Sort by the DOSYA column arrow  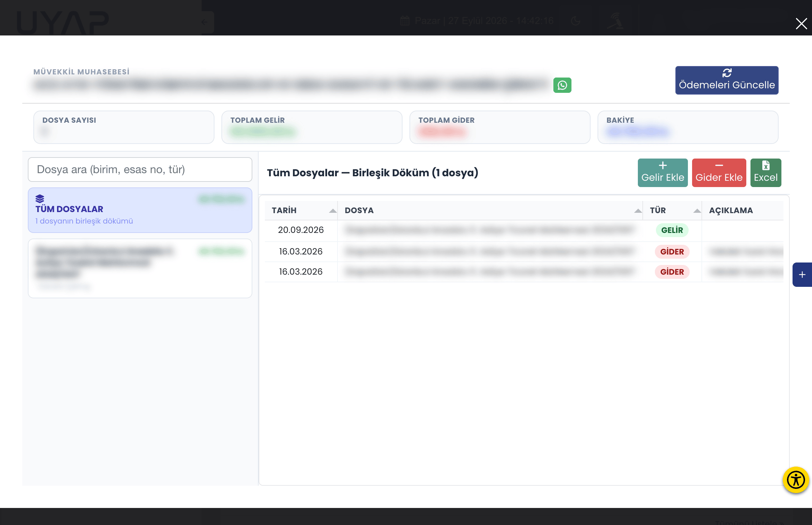pos(638,211)
